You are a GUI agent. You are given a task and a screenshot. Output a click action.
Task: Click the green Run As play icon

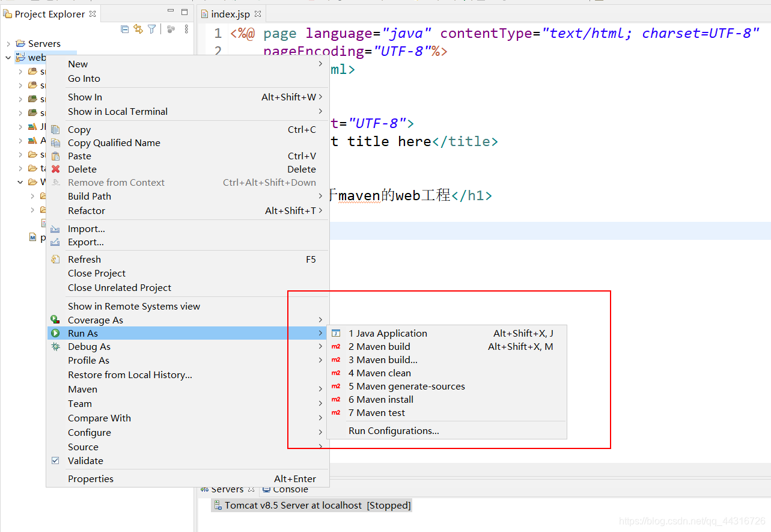pos(55,333)
